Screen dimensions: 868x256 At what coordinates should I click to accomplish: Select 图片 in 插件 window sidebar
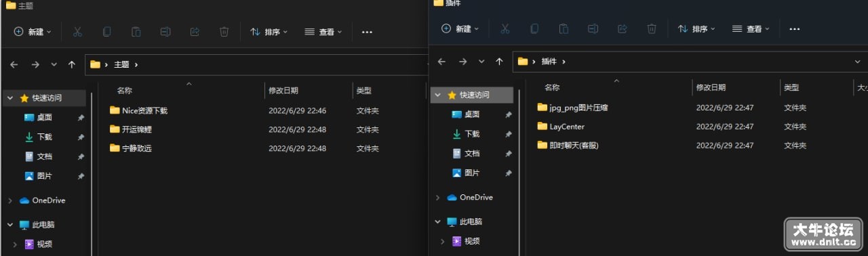(472, 173)
